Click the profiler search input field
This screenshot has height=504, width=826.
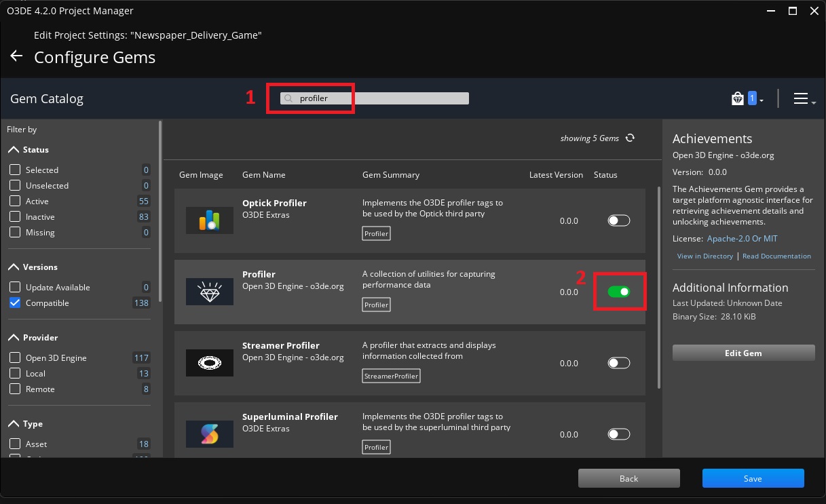(375, 98)
